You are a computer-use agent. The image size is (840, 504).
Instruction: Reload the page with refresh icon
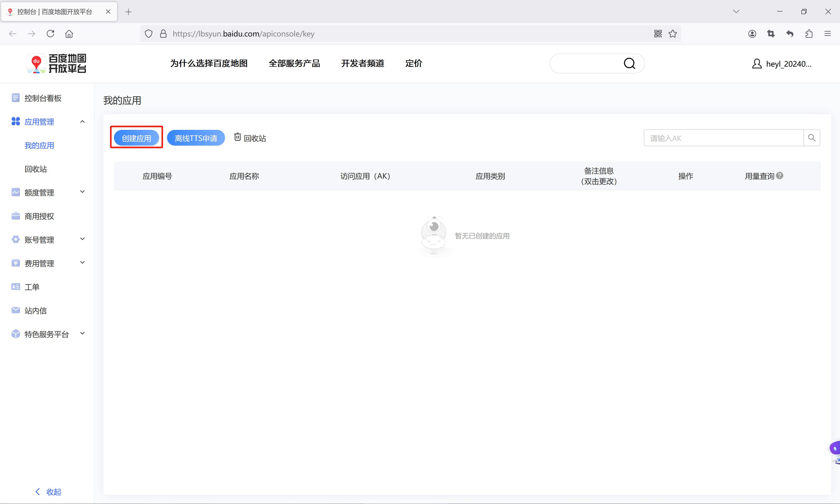pyautogui.click(x=50, y=34)
